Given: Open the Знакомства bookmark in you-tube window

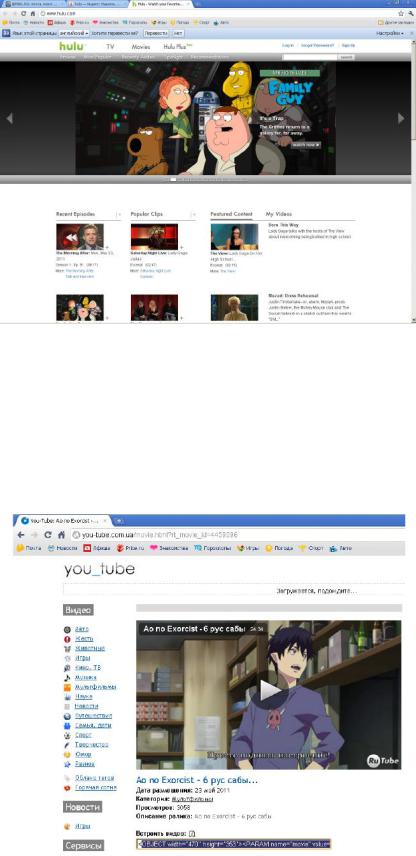Looking at the screenshot, I should click(x=169, y=548).
